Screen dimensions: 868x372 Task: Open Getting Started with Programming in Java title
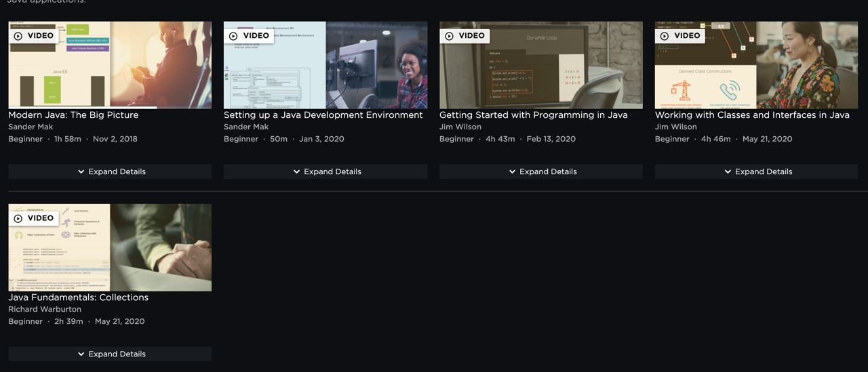(534, 115)
